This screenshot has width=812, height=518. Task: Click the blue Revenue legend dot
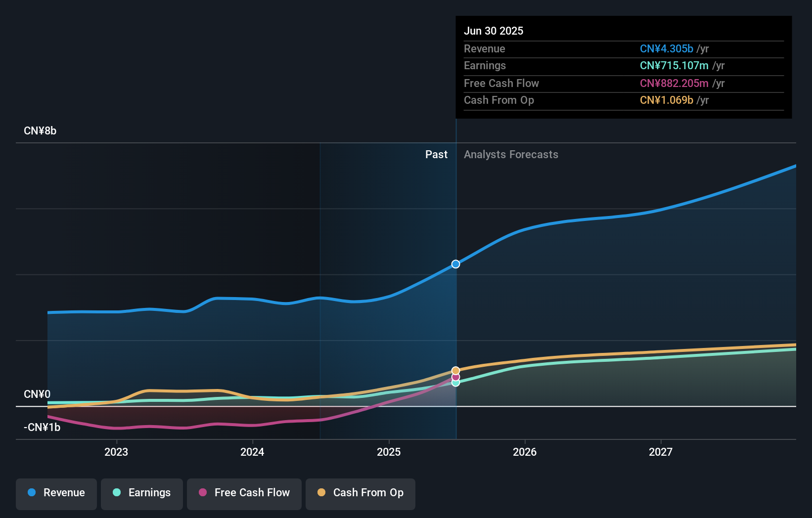click(x=32, y=493)
